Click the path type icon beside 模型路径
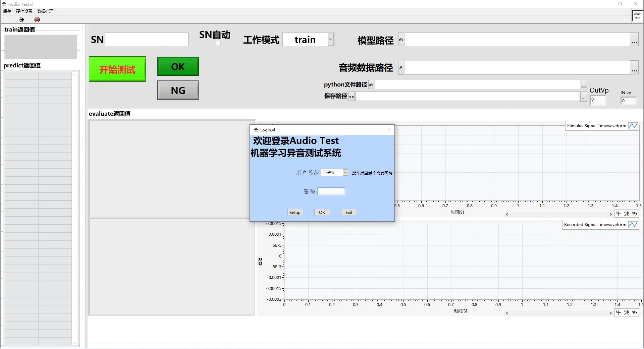644x349 pixels. pos(401,40)
